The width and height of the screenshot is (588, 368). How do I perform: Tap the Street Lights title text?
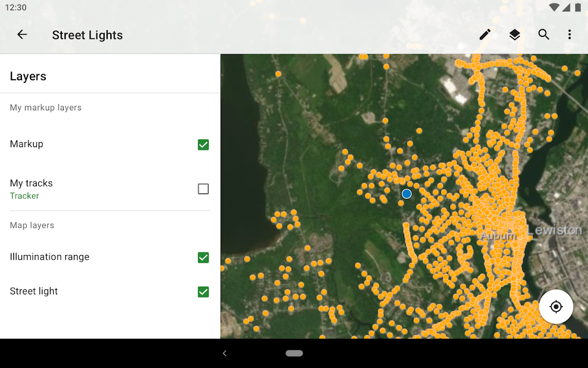(87, 35)
